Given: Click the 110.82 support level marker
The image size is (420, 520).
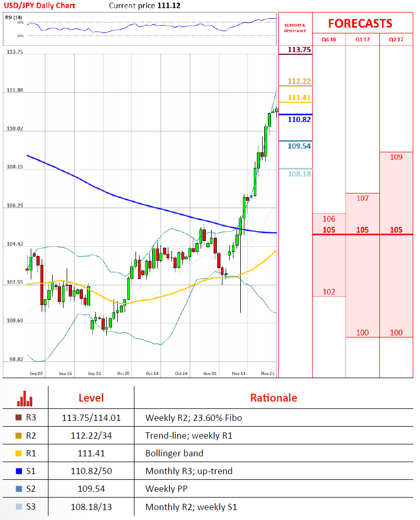Looking at the screenshot, I should (299, 120).
